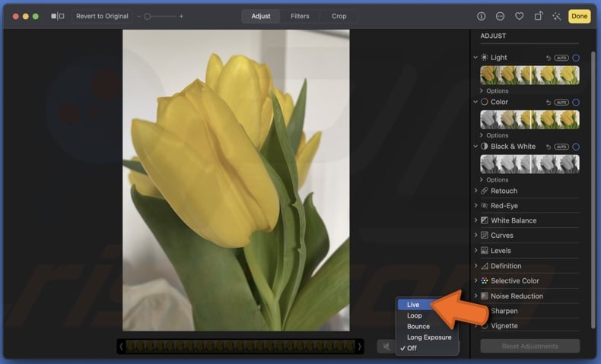Image resolution: width=601 pixels, height=364 pixels.
Task: Expand the Selective Color section
Action: [475, 280]
